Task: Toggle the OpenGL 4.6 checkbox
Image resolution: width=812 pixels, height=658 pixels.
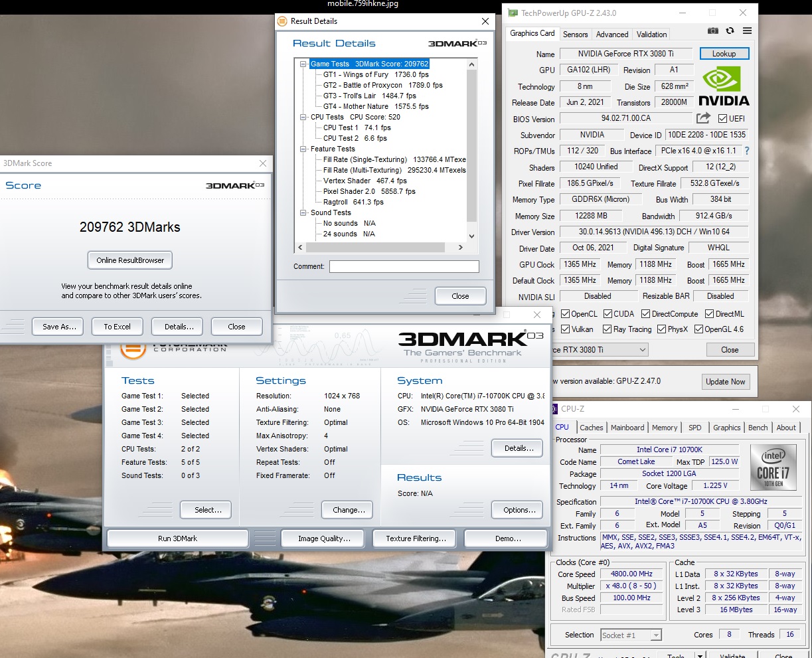Action: 698,329
